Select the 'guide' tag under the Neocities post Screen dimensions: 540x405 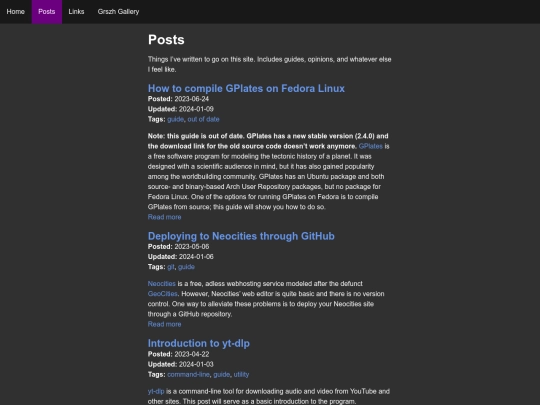tap(186, 267)
